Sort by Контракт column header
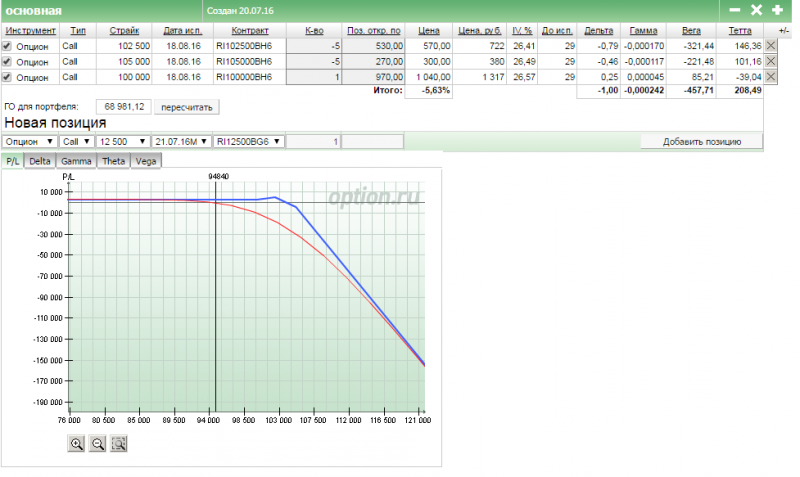 250,31
